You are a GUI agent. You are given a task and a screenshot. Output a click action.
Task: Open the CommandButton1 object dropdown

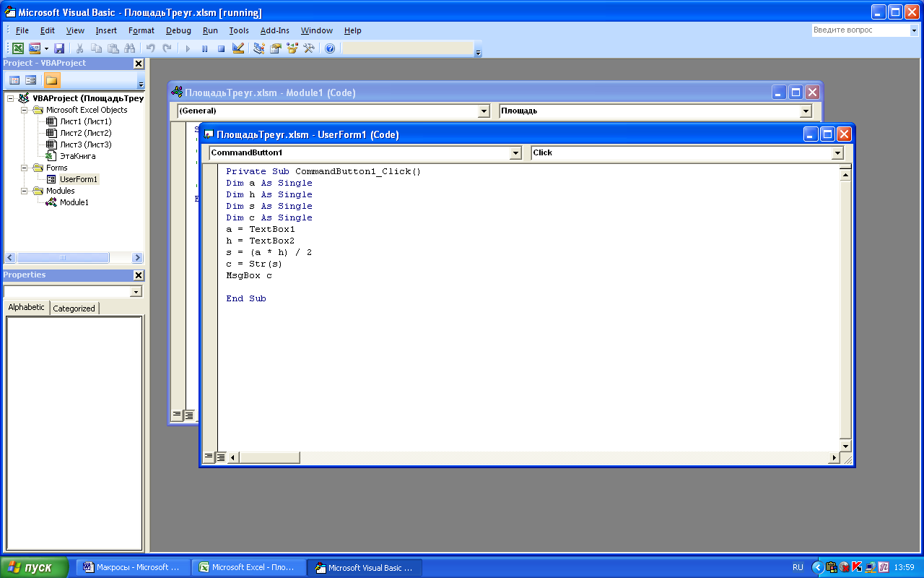pos(515,152)
